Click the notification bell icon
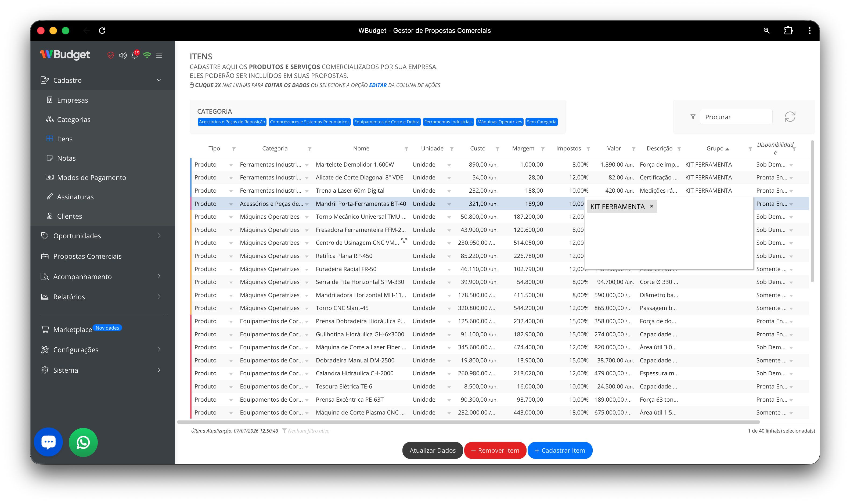This screenshot has width=850, height=504. point(135,55)
